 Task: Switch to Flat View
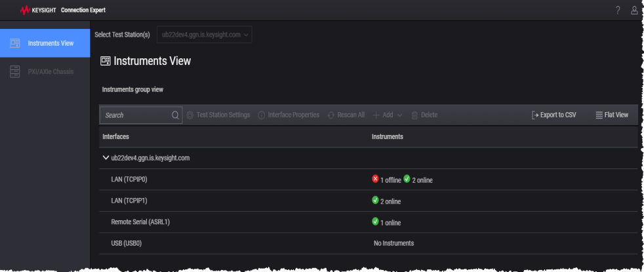pos(612,115)
